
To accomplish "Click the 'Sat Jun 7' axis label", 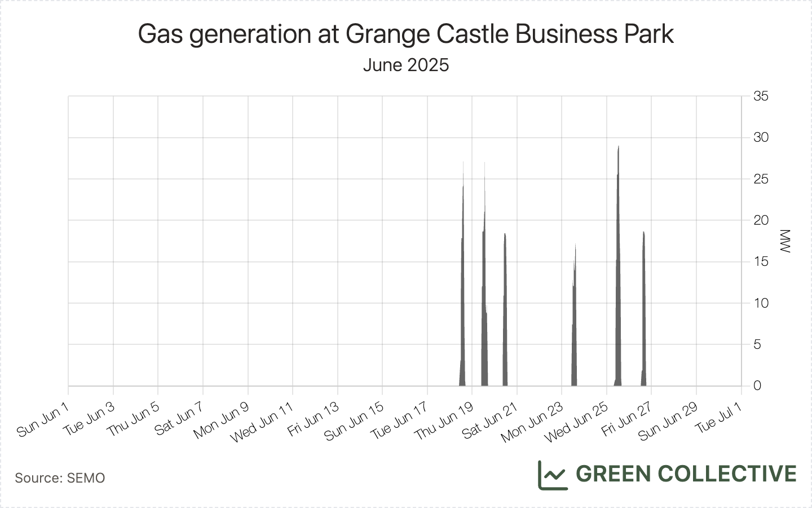I will coord(179,418).
